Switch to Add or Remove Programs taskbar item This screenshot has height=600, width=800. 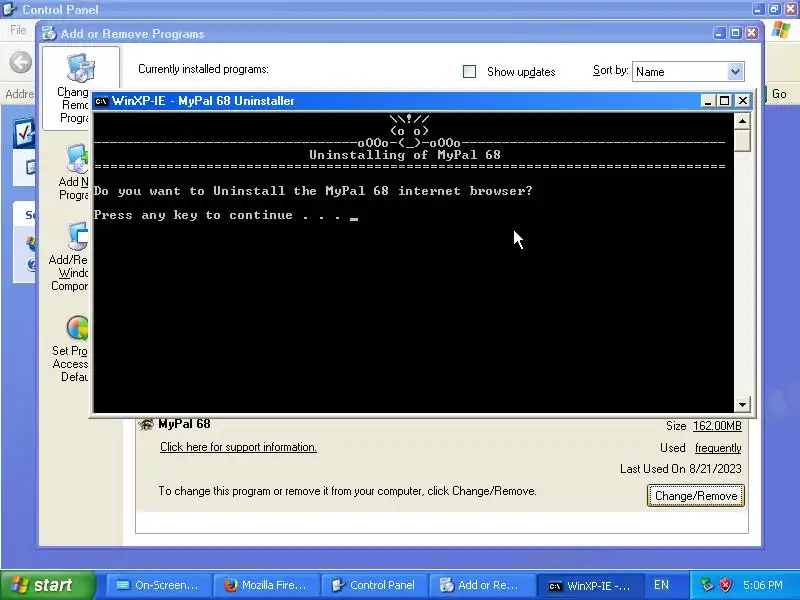(x=482, y=585)
